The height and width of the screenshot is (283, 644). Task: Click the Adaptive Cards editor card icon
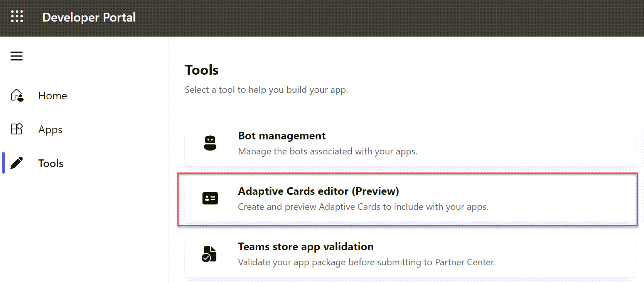tap(210, 198)
